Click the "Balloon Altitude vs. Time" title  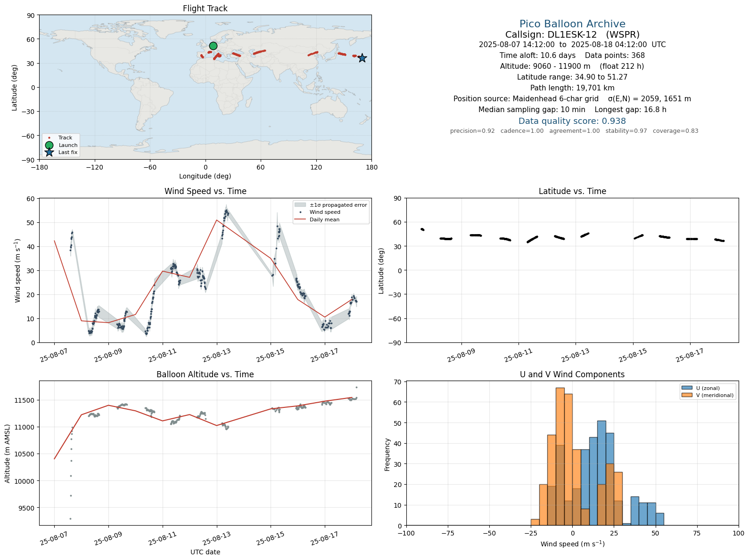pyautogui.click(x=205, y=374)
